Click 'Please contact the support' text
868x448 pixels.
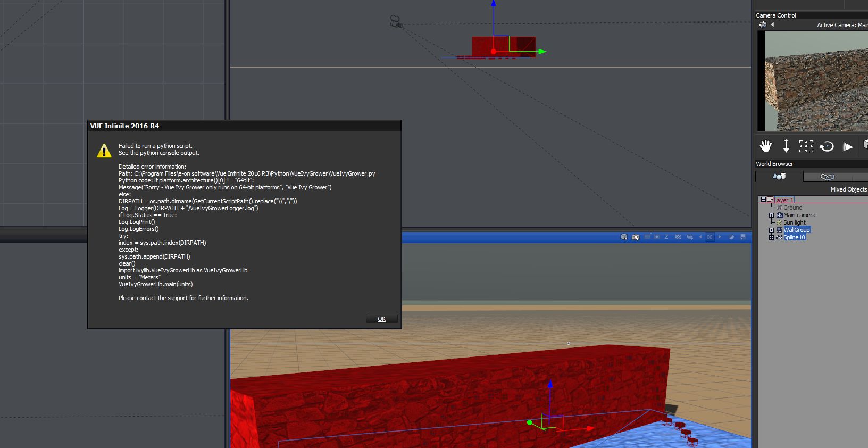[183, 298]
